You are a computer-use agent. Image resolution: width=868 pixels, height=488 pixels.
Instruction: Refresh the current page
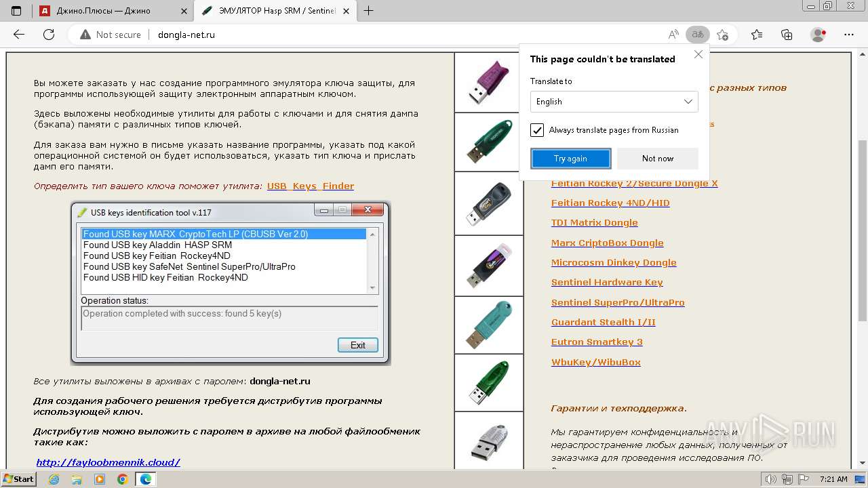(x=49, y=35)
